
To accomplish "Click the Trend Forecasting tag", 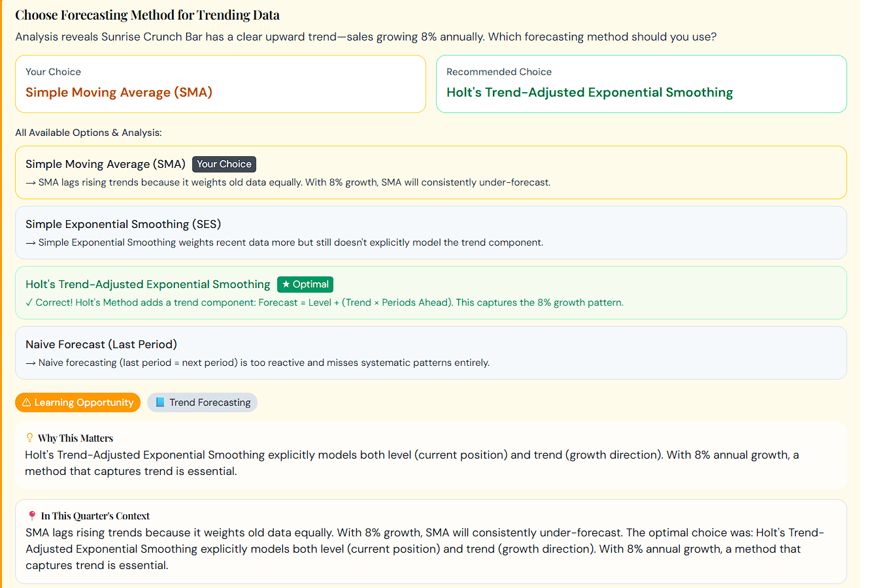I will [x=203, y=402].
